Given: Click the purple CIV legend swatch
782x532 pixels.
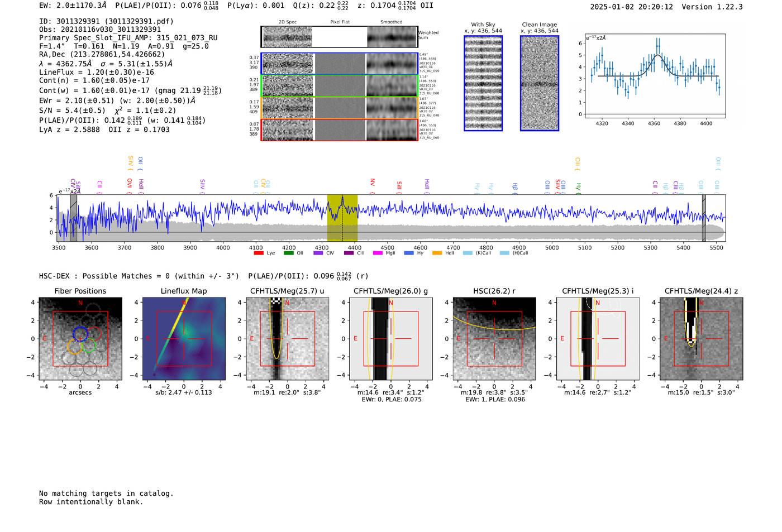Looking at the screenshot, I should pos(318,253).
